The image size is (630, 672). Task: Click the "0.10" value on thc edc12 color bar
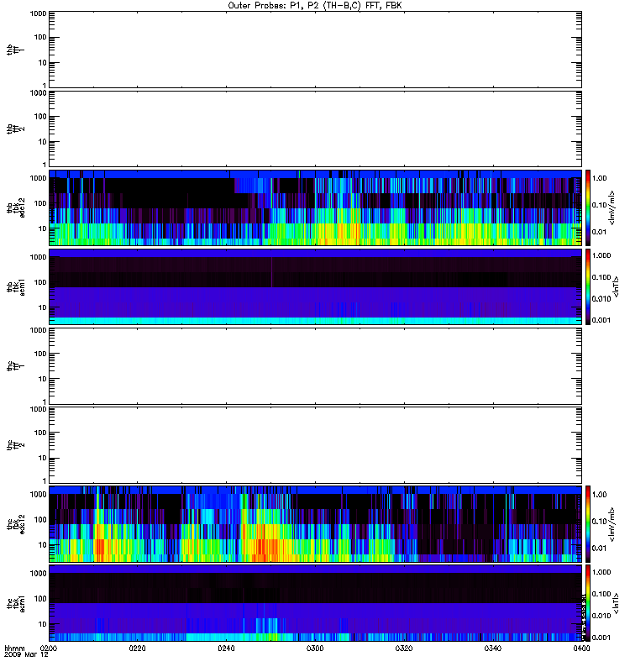(x=599, y=521)
